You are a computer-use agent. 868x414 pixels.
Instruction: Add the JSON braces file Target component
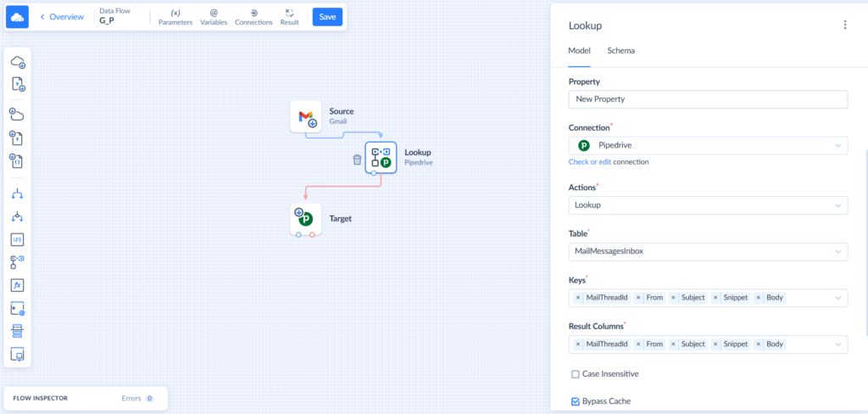(x=18, y=160)
